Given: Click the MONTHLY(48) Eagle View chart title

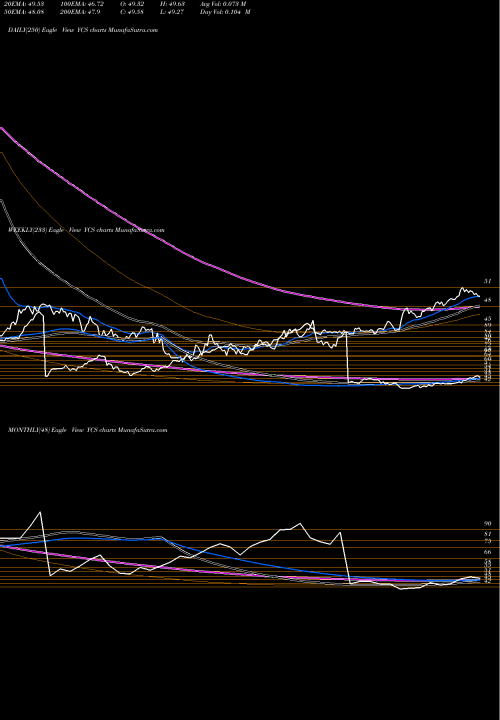Looking at the screenshot, I should point(88,430).
